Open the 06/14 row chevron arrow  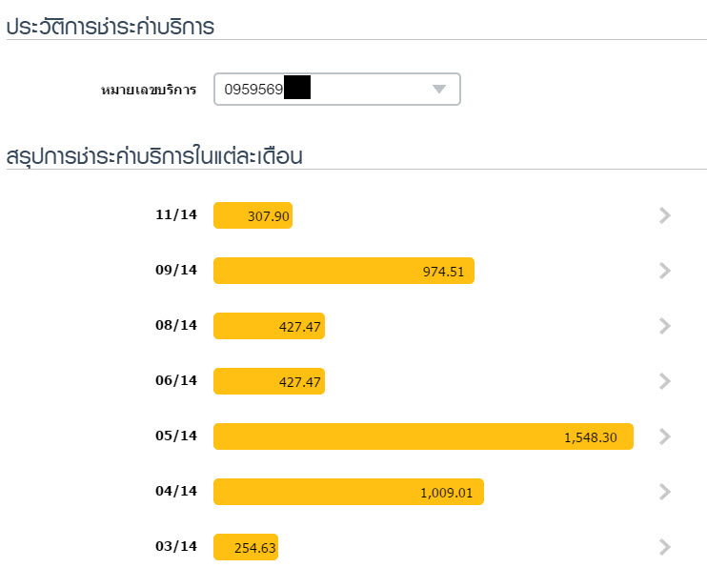[x=665, y=381]
